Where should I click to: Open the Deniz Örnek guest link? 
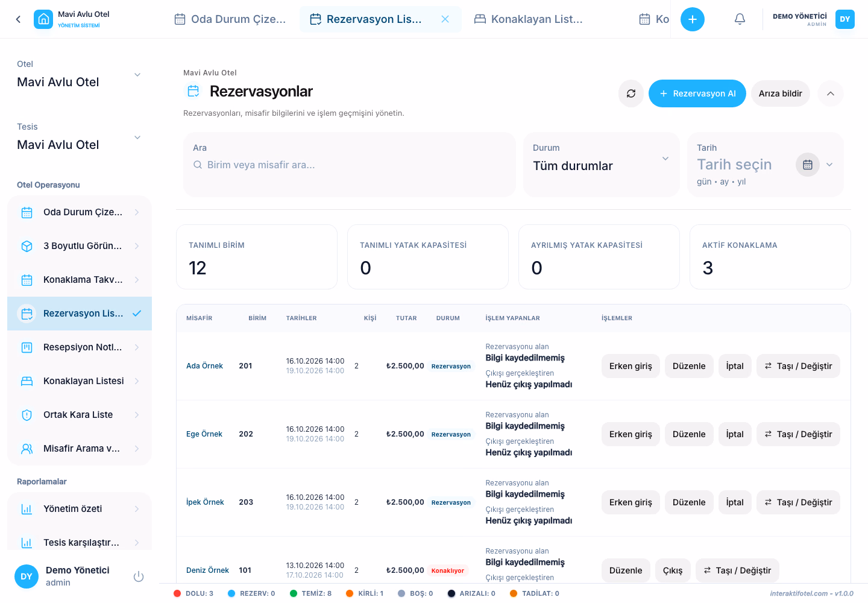point(207,570)
